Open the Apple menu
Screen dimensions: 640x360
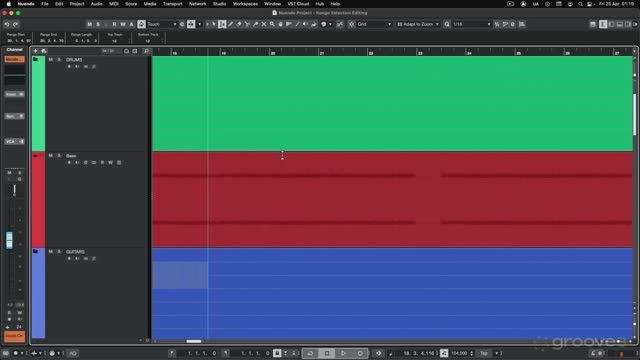[9, 4]
